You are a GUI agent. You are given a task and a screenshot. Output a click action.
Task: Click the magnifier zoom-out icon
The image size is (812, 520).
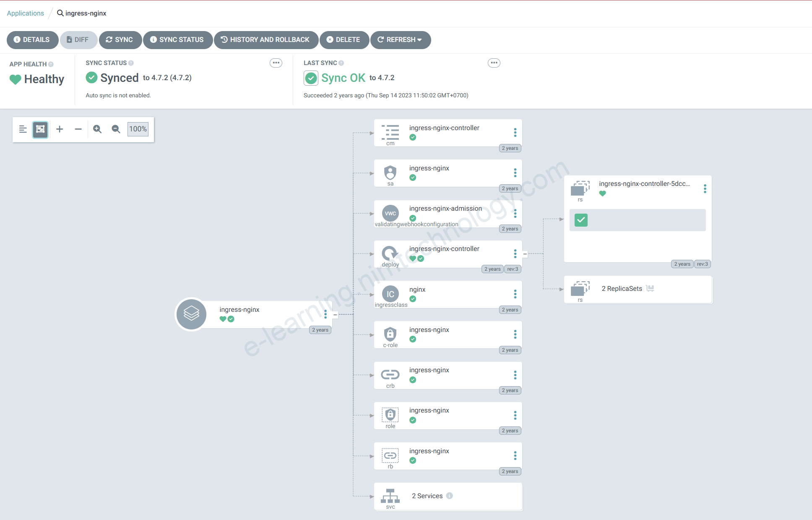tap(116, 129)
